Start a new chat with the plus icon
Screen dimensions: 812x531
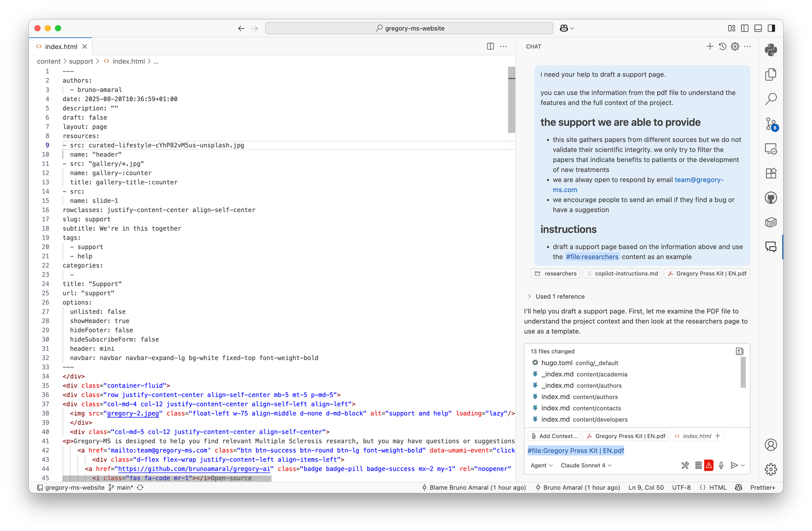click(x=710, y=46)
